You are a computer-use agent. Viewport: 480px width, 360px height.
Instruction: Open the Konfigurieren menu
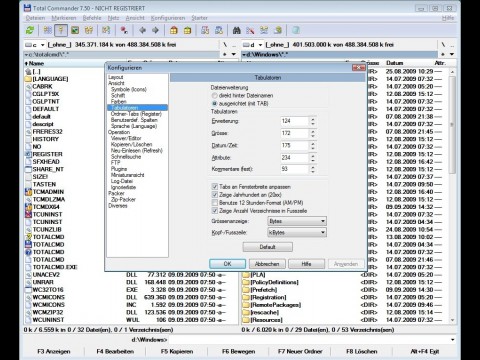(x=168, y=18)
